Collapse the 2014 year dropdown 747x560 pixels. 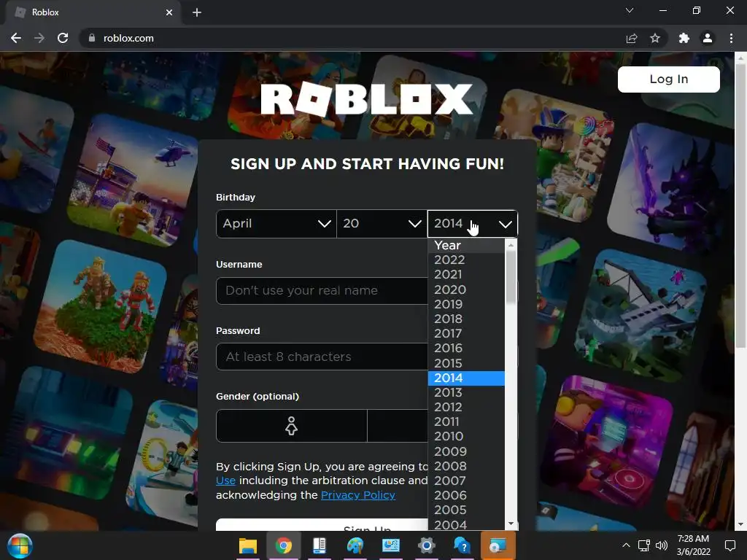[473, 223]
